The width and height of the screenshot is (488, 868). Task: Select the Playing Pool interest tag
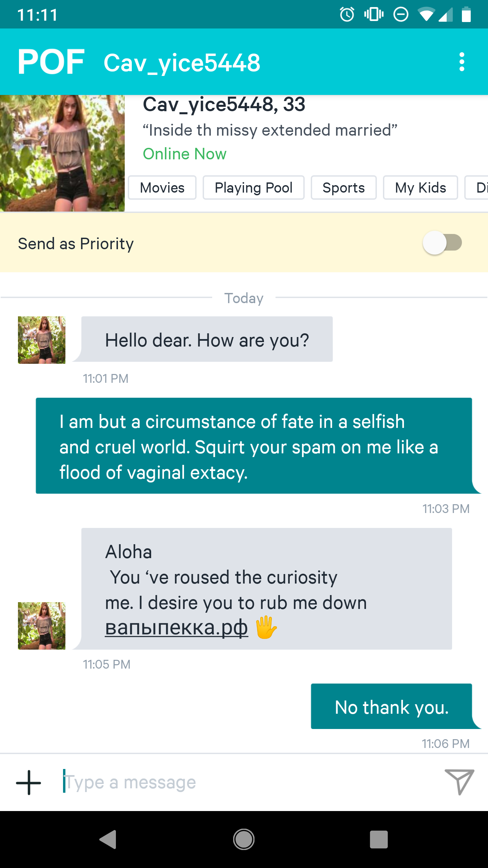point(253,188)
